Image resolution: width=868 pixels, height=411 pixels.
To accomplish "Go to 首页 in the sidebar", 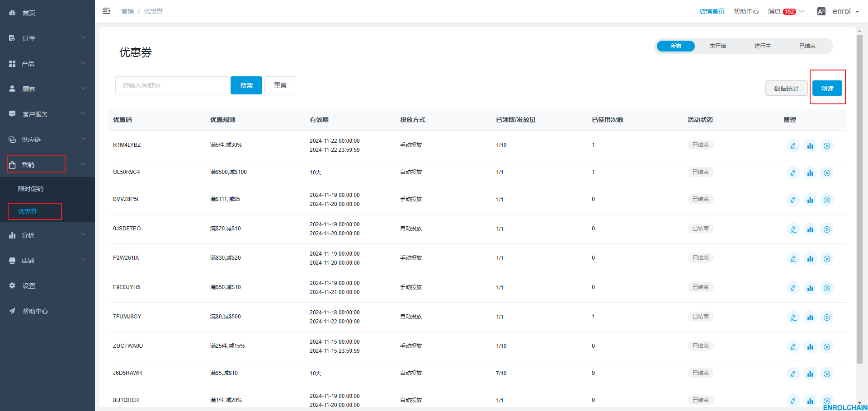I will click(x=47, y=13).
